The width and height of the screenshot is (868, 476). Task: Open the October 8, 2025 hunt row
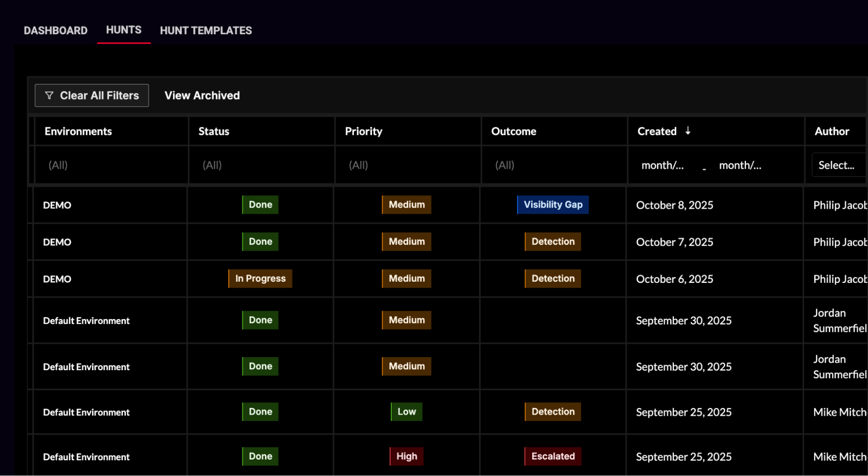tap(674, 205)
